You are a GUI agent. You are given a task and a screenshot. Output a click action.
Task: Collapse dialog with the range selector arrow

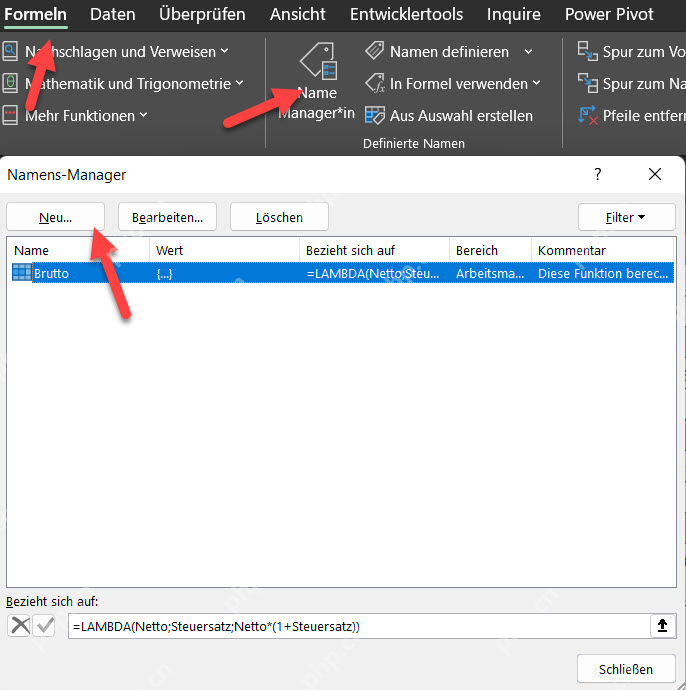click(663, 626)
